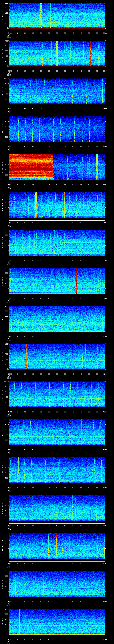Image resolution: width=114 pixels, height=644 pixels.
Task: Open the 9:34:00 spectrogram panel
Action: (x=57, y=129)
